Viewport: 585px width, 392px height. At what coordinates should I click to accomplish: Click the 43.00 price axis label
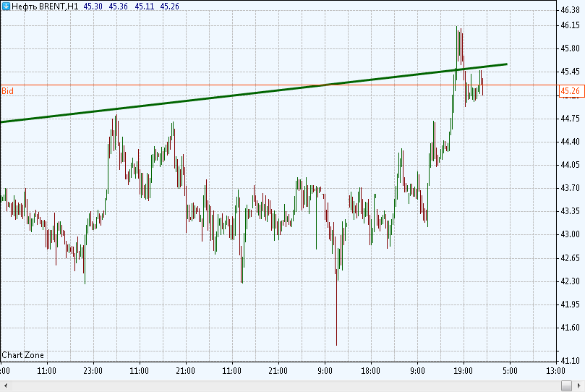coord(570,234)
